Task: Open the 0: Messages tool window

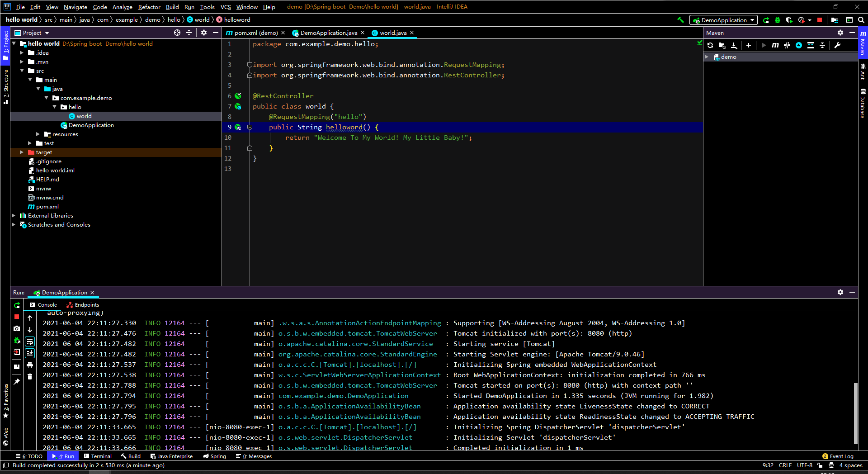Action: (254, 456)
